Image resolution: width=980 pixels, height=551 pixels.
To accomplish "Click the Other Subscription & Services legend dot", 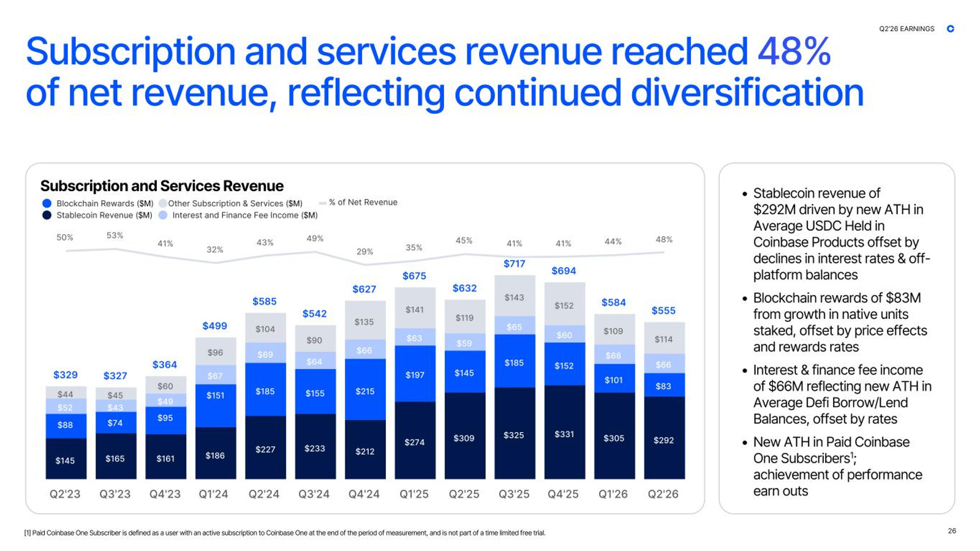I will 163,203.
